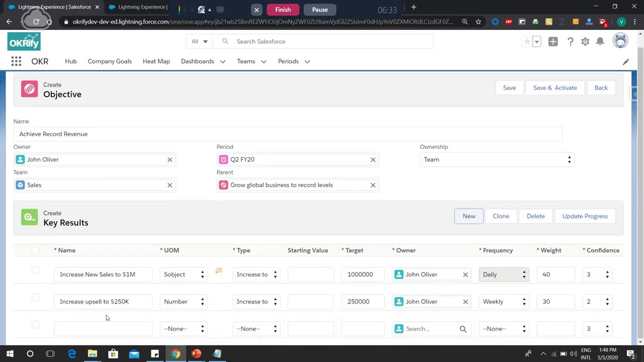Remove the Q2 FY20 period selection
This screenshot has height=362, width=644.
click(x=373, y=159)
